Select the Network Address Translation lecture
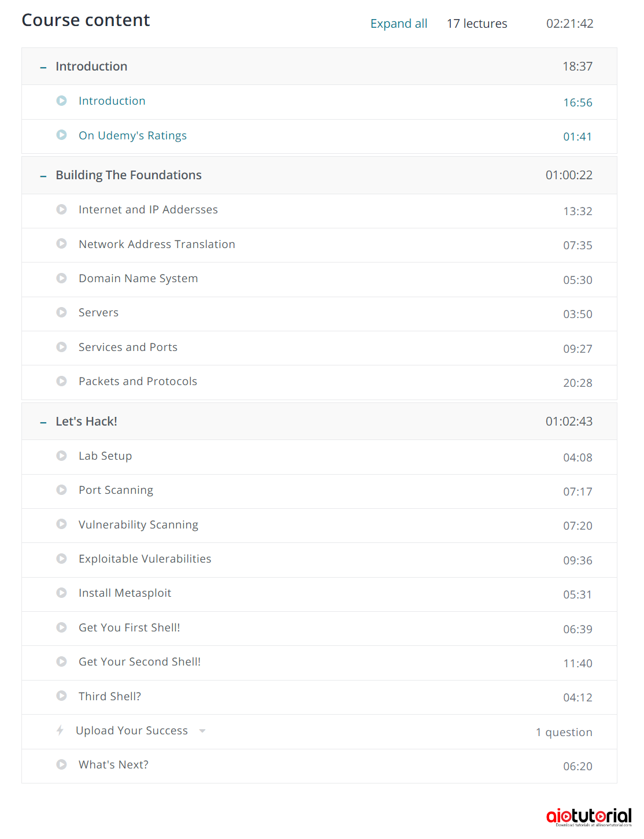 157,244
